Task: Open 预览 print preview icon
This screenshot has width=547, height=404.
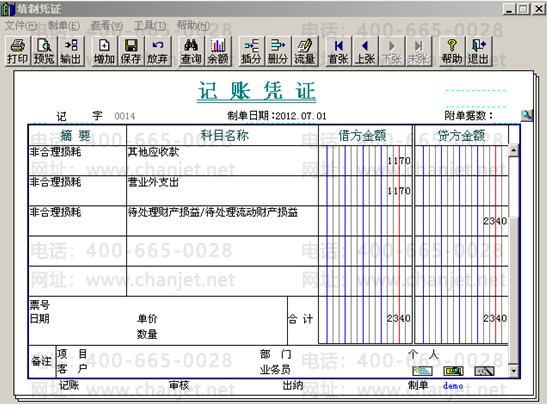Action: tap(44, 52)
